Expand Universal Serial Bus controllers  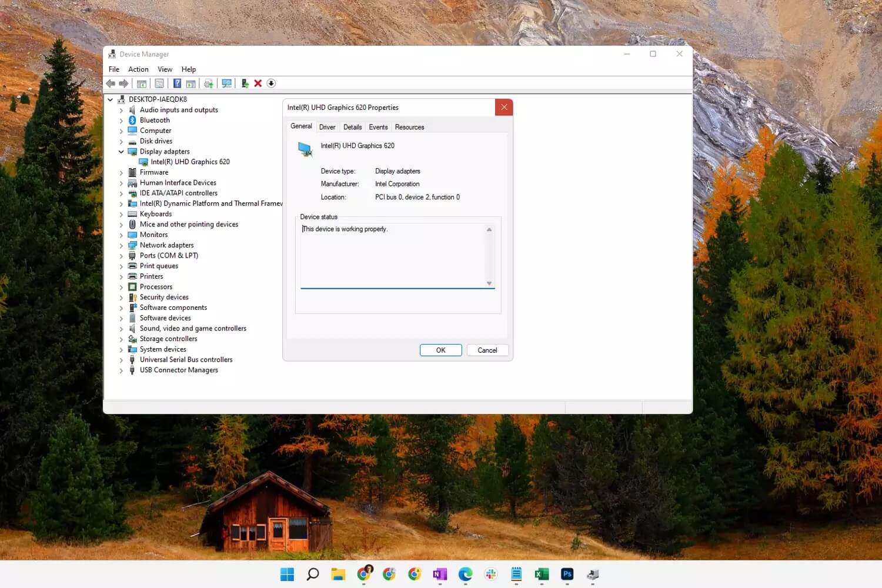[121, 360]
